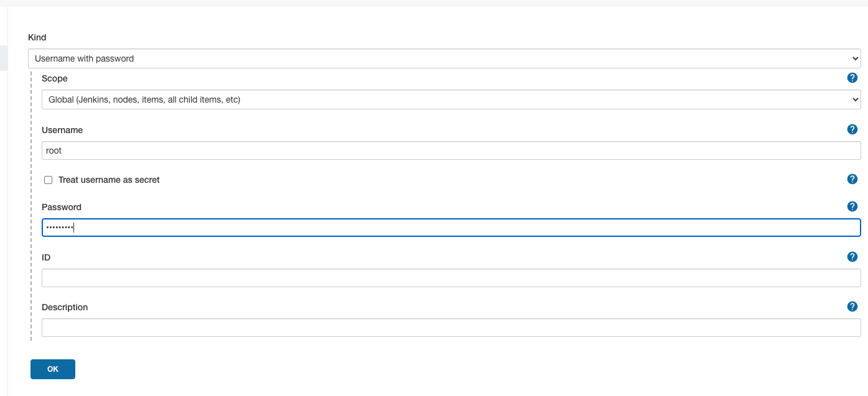Click the Kind label text
Screen dimensions: 868x396
[x=37, y=37]
